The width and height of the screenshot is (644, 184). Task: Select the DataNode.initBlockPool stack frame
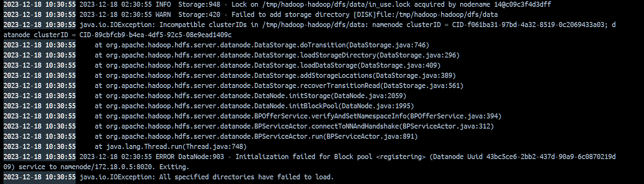254,106
